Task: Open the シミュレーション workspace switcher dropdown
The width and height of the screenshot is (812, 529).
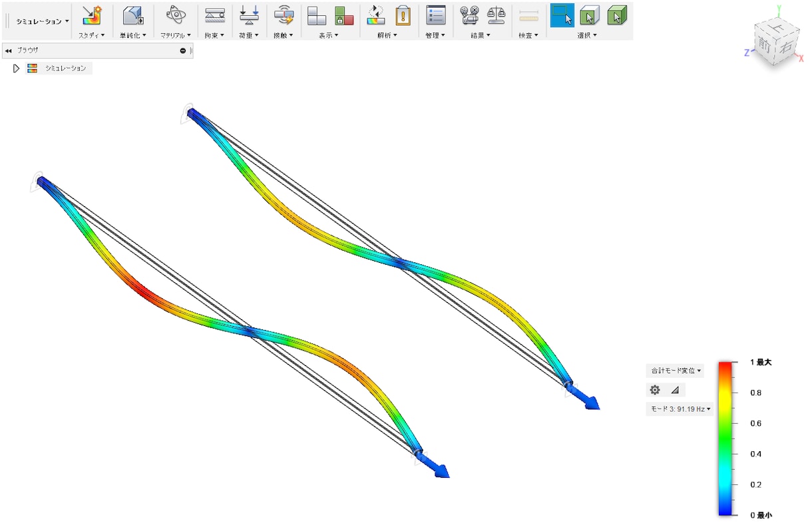Action: coord(43,21)
